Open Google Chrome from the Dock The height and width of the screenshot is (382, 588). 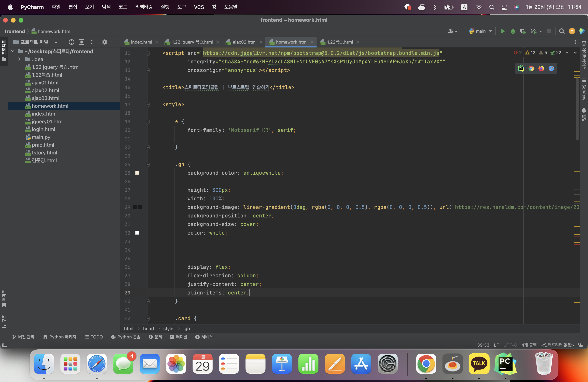pos(426,364)
